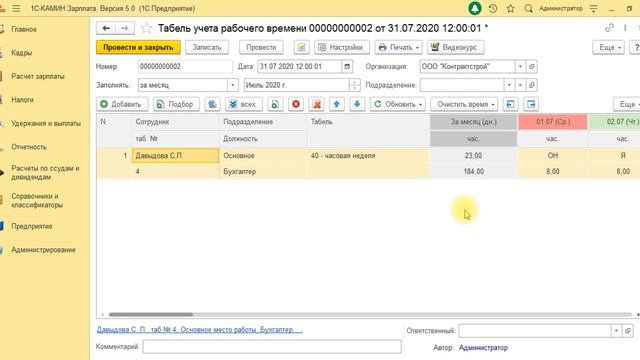This screenshot has width=640, height=360.
Task: Copy link to document icon
Action: [609, 28]
